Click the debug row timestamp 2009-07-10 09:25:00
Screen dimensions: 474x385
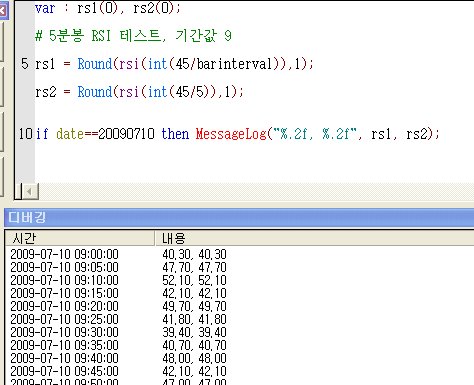tap(64, 319)
